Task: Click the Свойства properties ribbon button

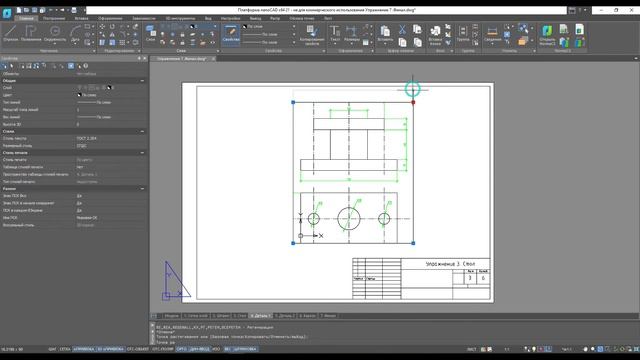Action: pos(231,33)
